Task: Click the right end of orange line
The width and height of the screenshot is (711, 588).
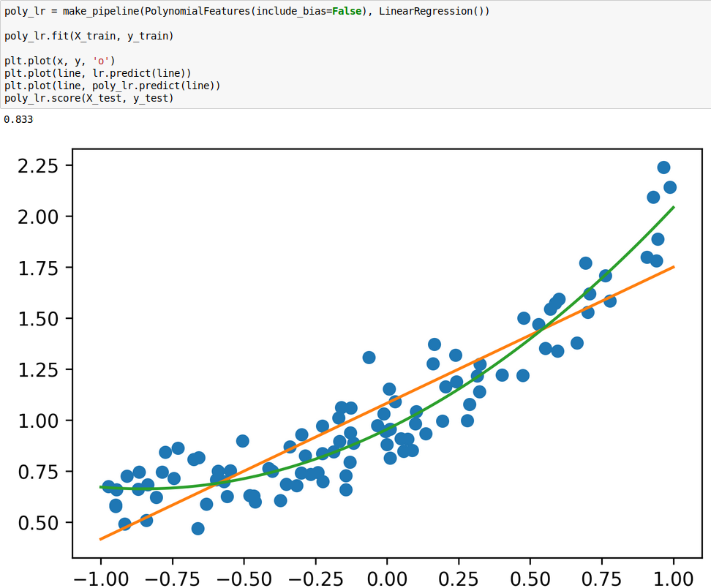Action: point(672,267)
